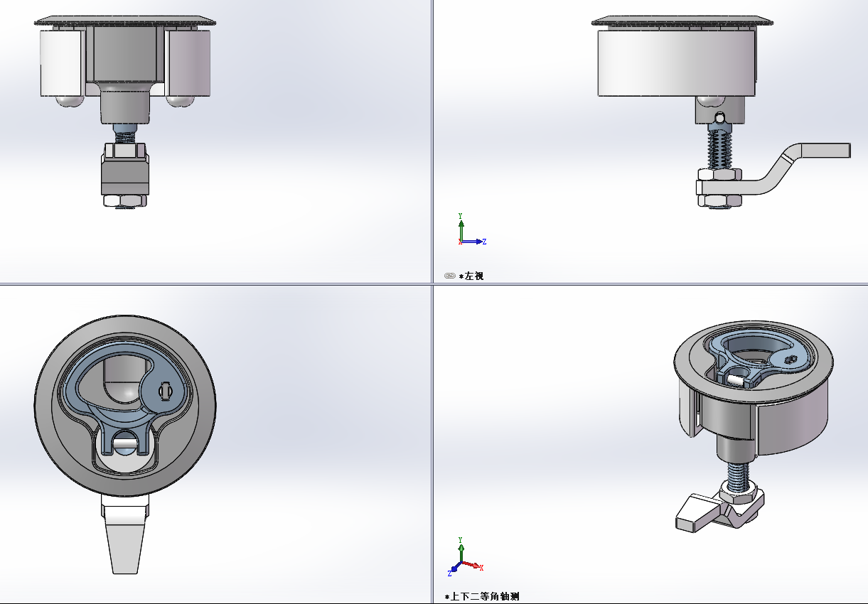
Task: Click the view link icon beside *左视
Action: [x=449, y=276]
